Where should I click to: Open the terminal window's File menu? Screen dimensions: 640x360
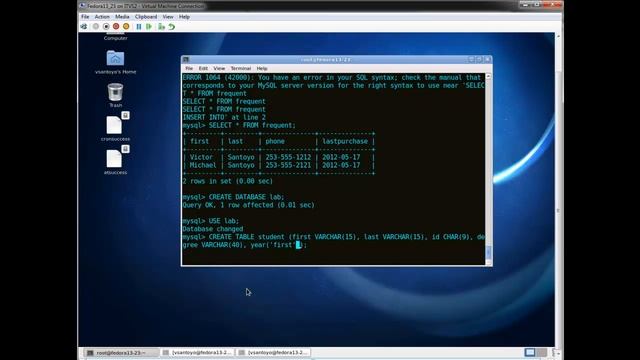(189, 68)
